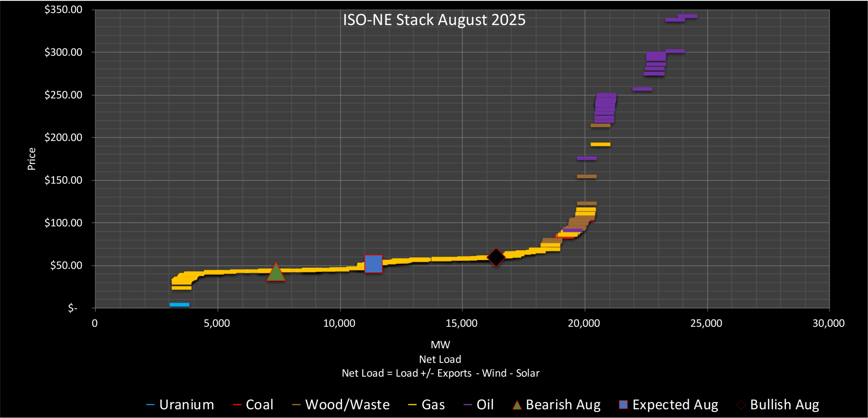
Task: Click the Bearish Aug triangle icon in legend
Action: pyautogui.click(x=517, y=405)
